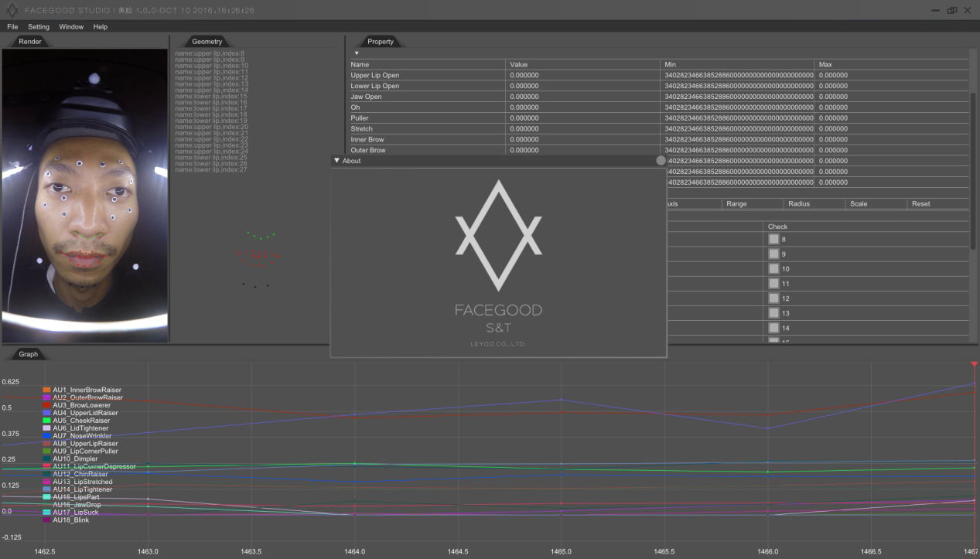Image resolution: width=980 pixels, height=559 pixels.
Task: Open the Setting menu
Action: click(39, 27)
